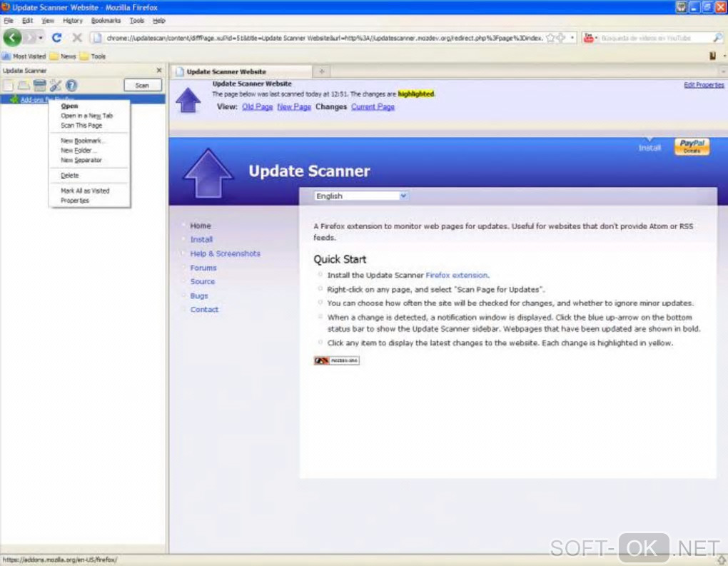Click the sidebar open folder icon
Viewport: 728px width, 566px height.
click(24, 85)
